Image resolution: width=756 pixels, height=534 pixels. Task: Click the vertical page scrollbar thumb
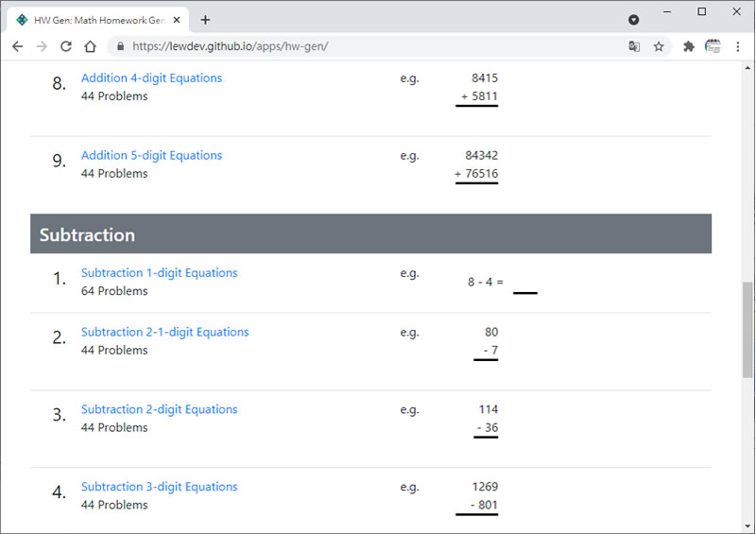click(x=747, y=326)
